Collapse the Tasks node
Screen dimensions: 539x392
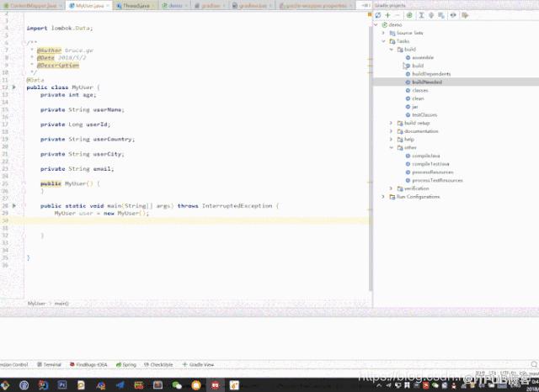point(383,41)
